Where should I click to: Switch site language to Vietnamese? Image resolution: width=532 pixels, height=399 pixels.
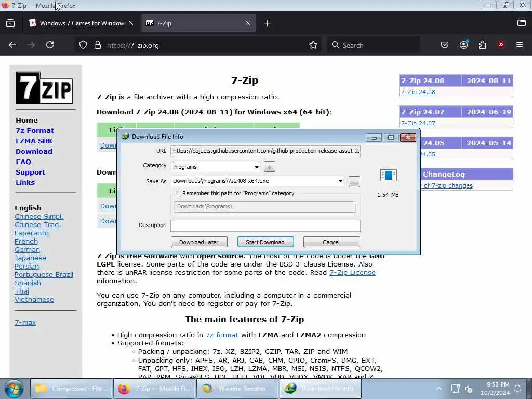click(34, 300)
